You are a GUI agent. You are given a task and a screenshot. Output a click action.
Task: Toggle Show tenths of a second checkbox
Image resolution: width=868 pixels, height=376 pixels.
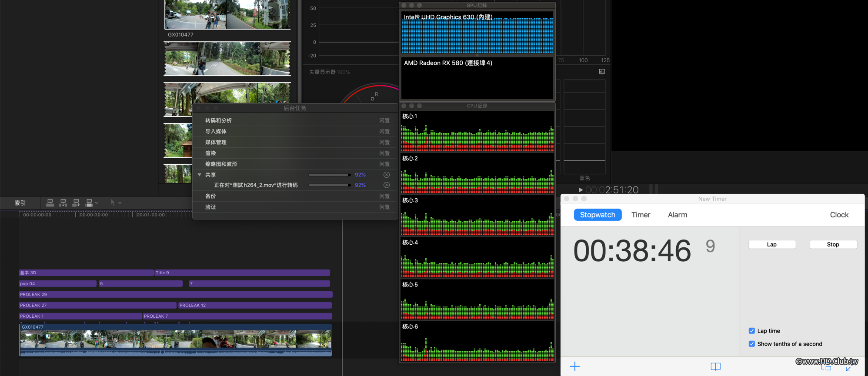click(751, 344)
